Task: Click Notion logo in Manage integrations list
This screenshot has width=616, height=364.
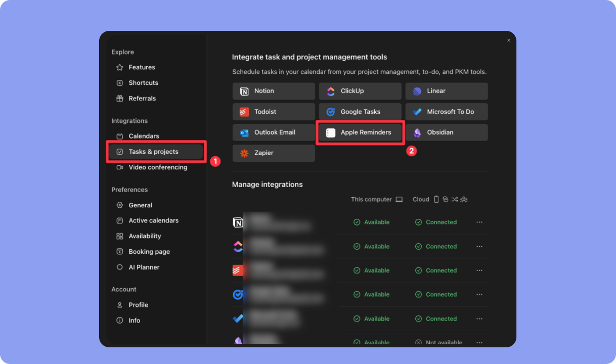Action: coord(238,222)
